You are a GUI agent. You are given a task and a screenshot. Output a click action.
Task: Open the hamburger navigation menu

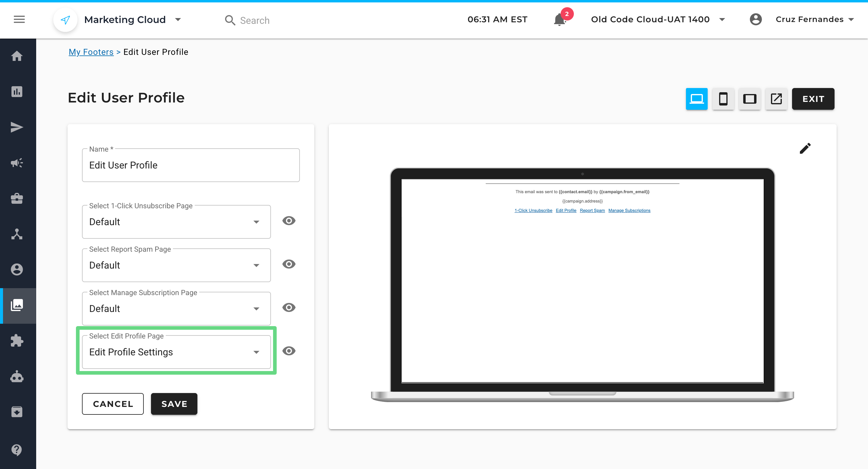pos(19,19)
